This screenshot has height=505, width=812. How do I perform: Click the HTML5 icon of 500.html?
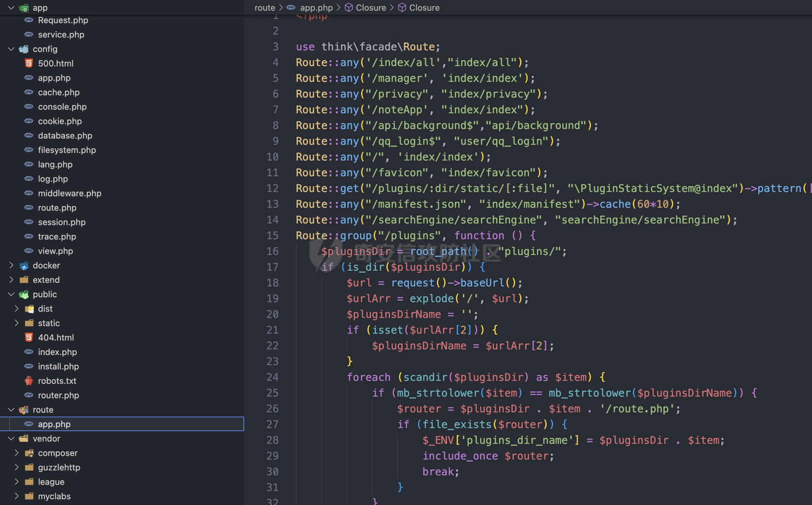(x=29, y=64)
